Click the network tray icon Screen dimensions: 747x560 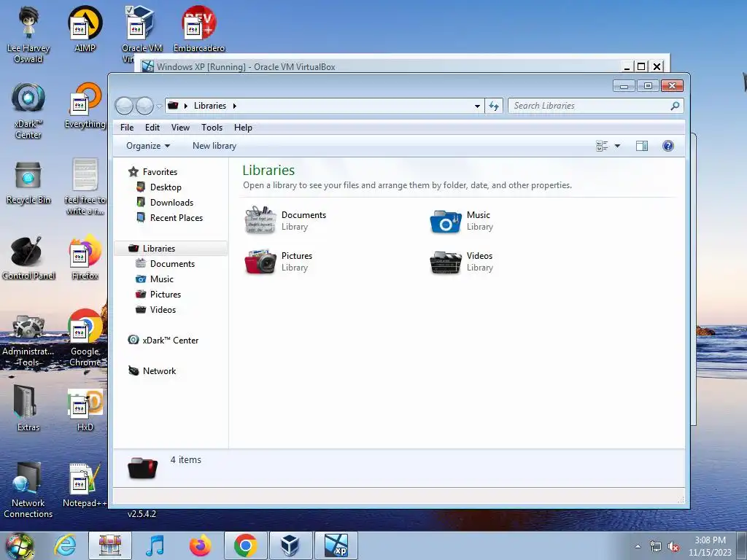656,546
